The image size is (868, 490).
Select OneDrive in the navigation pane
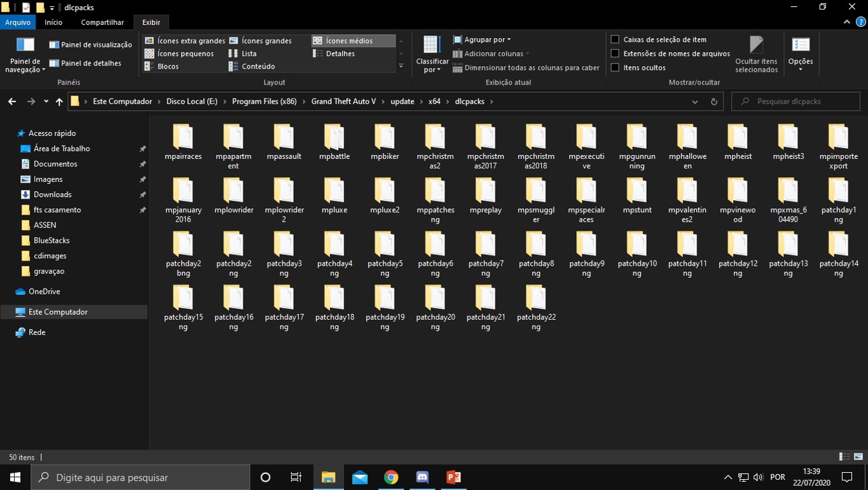[x=44, y=292]
